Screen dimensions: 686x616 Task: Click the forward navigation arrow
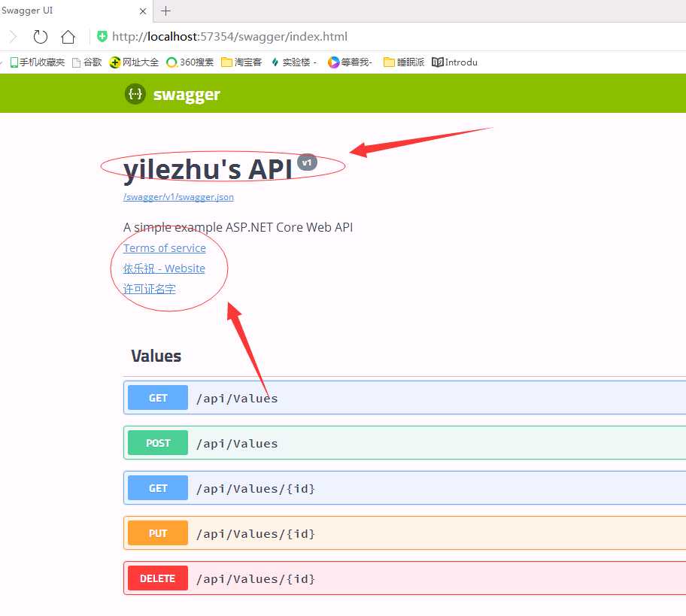point(13,37)
